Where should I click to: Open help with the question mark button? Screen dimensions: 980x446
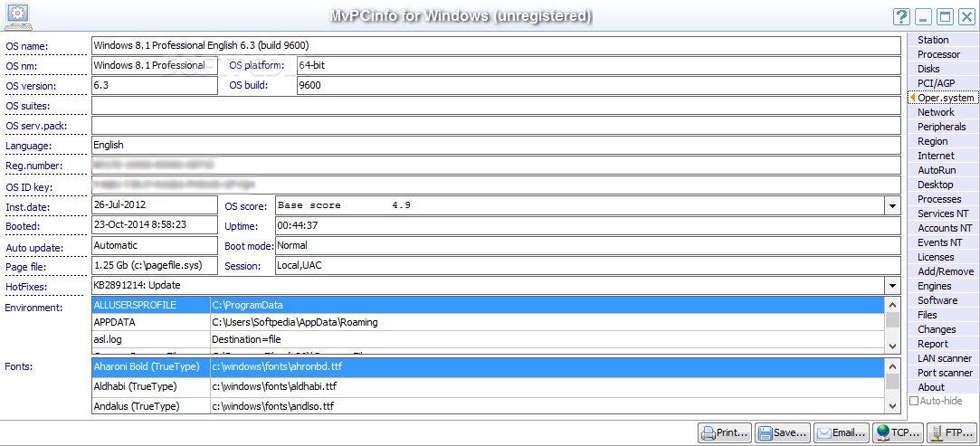coord(900,17)
